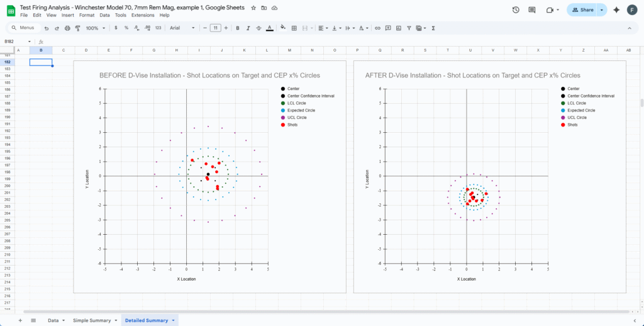Insert a chart

point(398,28)
